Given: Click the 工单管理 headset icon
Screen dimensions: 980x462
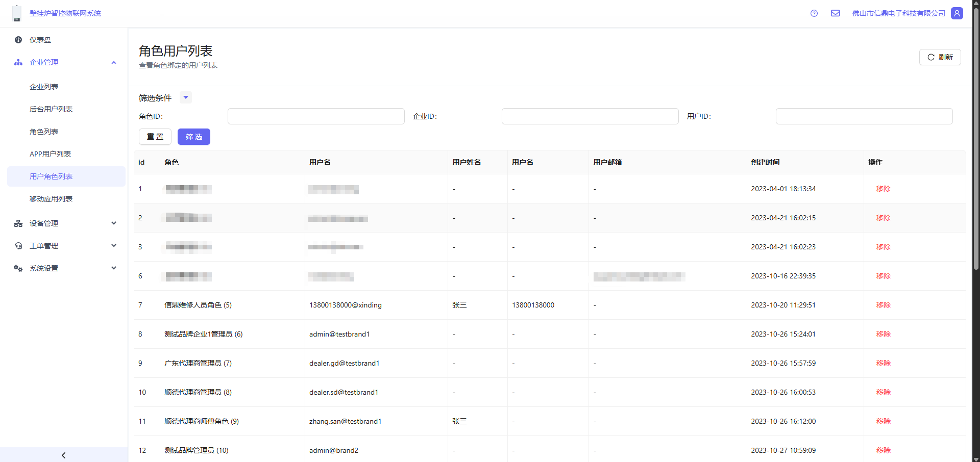Looking at the screenshot, I should click(18, 246).
